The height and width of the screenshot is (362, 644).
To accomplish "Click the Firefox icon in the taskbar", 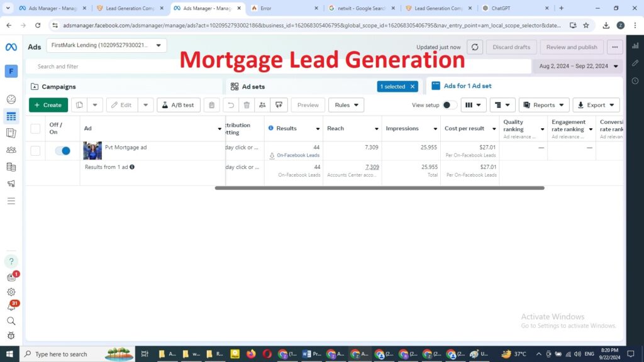I will pyautogui.click(x=251, y=354).
